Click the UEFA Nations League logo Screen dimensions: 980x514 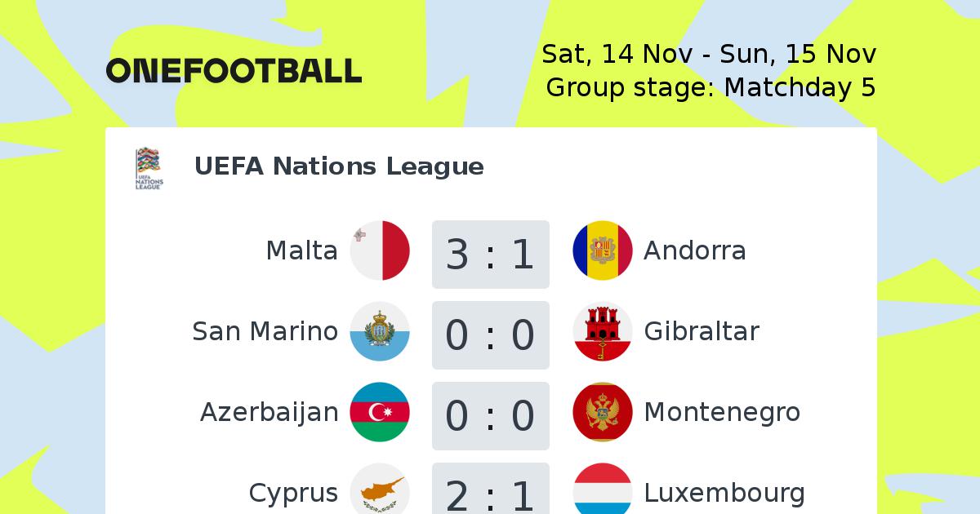pyautogui.click(x=149, y=168)
